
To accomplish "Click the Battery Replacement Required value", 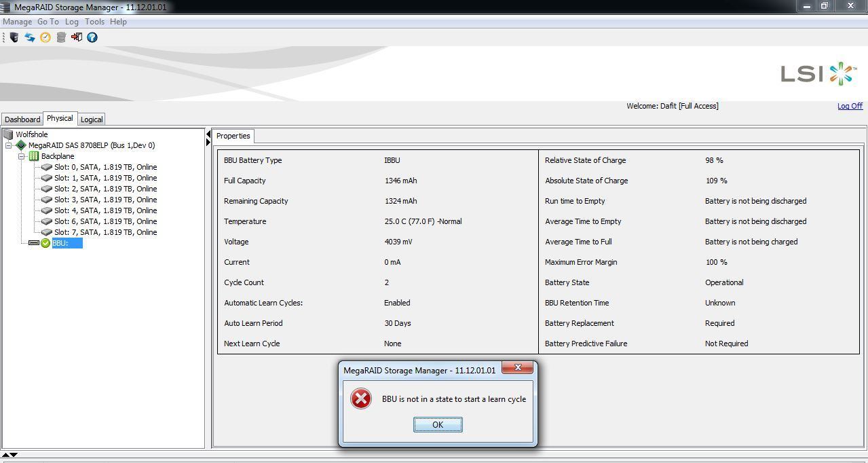I will coord(719,323).
